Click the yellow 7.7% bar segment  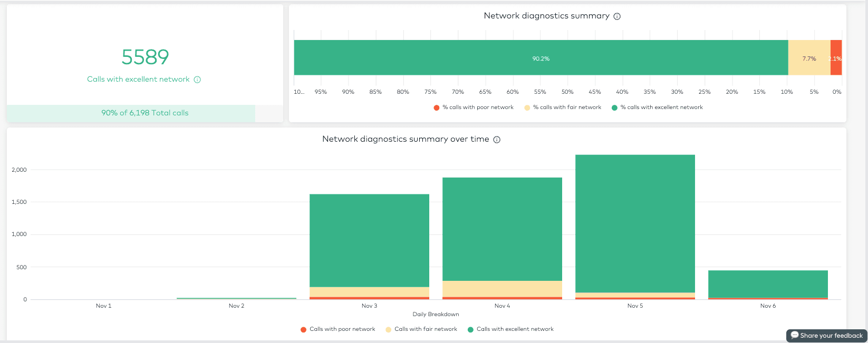(x=809, y=58)
